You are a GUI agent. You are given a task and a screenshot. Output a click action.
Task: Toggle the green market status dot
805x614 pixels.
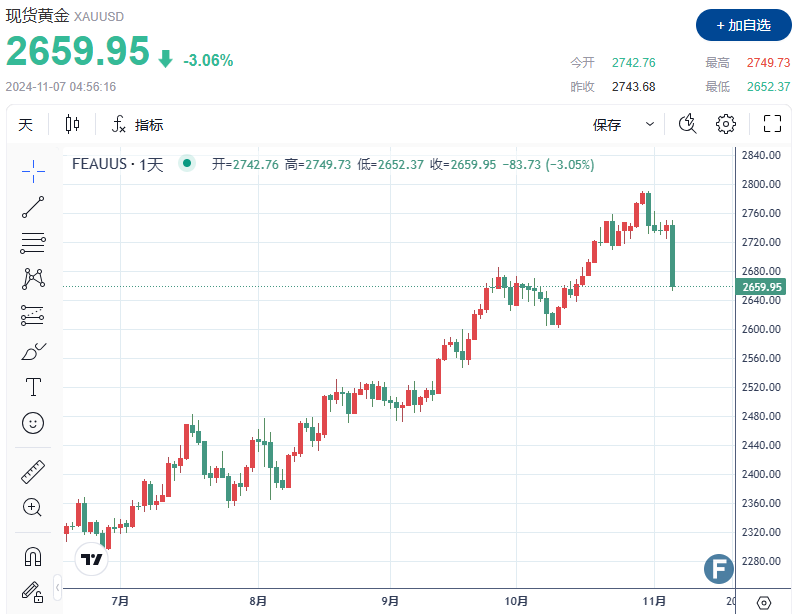pyautogui.click(x=185, y=164)
